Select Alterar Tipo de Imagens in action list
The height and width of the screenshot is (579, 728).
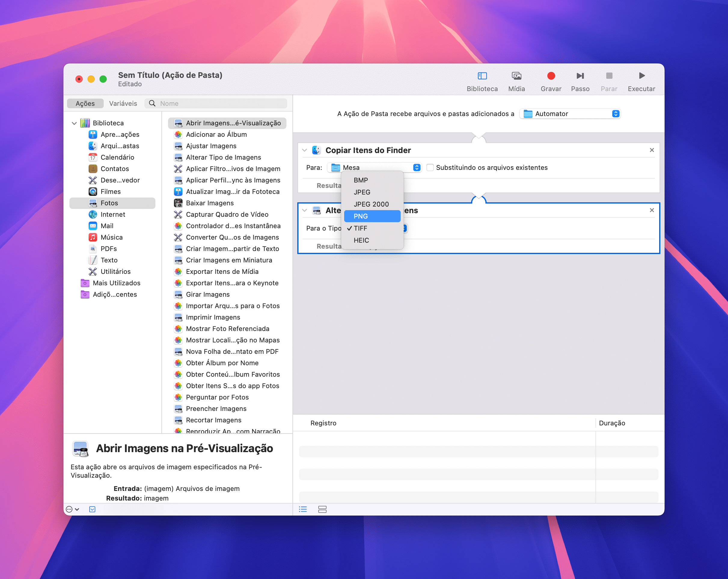(227, 158)
